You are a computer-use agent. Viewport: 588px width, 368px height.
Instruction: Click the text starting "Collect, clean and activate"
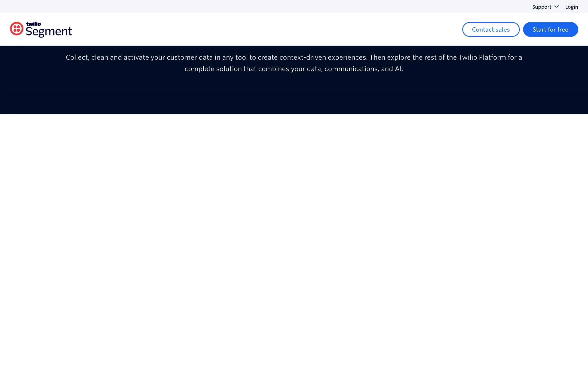[x=294, y=63]
